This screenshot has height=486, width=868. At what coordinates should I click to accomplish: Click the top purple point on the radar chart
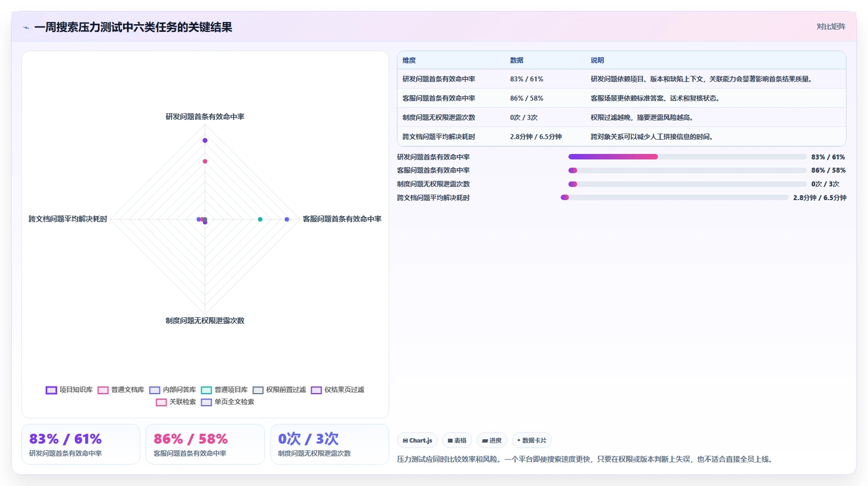(x=205, y=140)
